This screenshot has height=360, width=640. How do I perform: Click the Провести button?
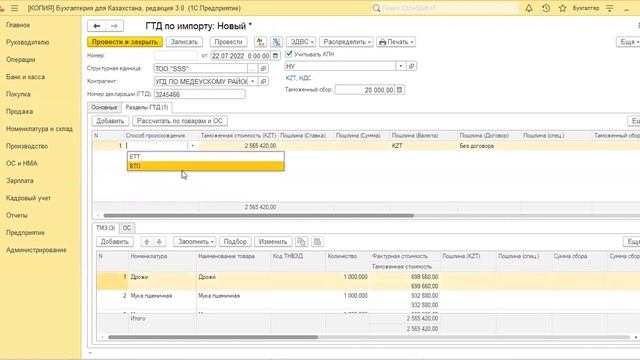[x=228, y=42]
